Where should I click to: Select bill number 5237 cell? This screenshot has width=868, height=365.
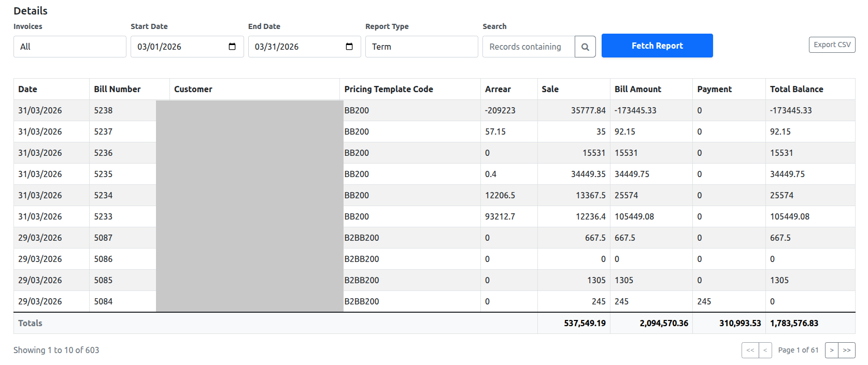pyautogui.click(x=103, y=132)
